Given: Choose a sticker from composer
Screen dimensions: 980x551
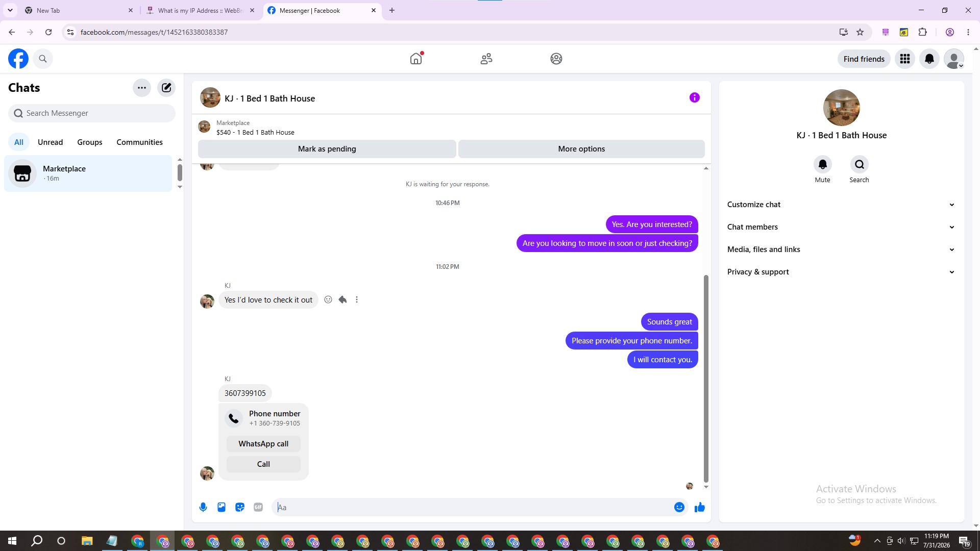Looking at the screenshot, I should pyautogui.click(x=240, y=507).
